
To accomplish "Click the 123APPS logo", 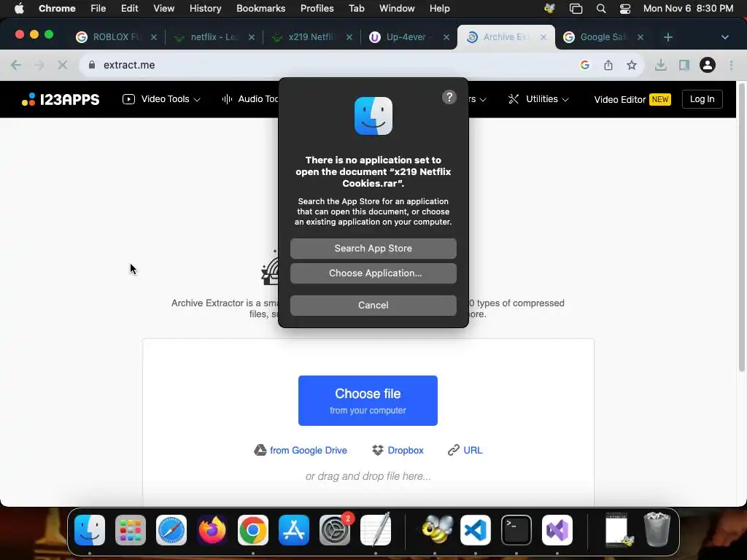I will [x=61, y=99].
